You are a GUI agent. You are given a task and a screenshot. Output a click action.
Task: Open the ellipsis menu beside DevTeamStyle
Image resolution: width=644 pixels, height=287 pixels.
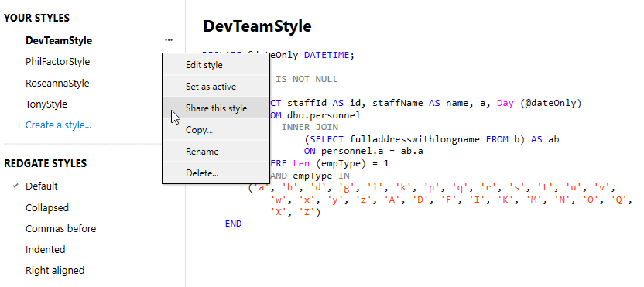[169, 40]
